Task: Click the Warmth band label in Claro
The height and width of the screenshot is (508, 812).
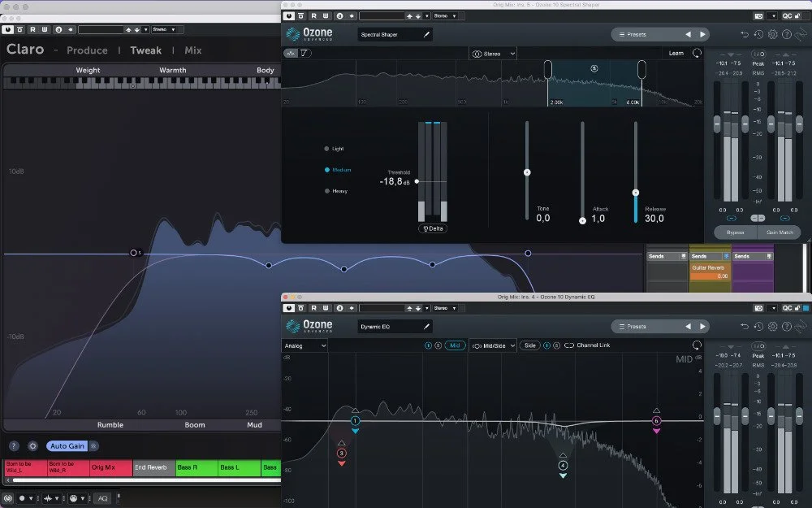Action: click(172, 70)
